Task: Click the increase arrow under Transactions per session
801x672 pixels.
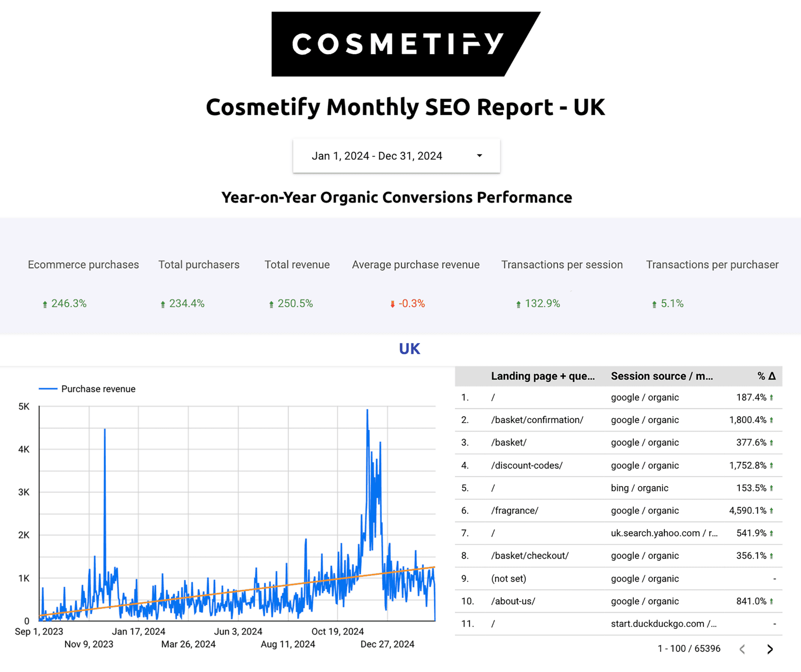Action: (518, 303)
